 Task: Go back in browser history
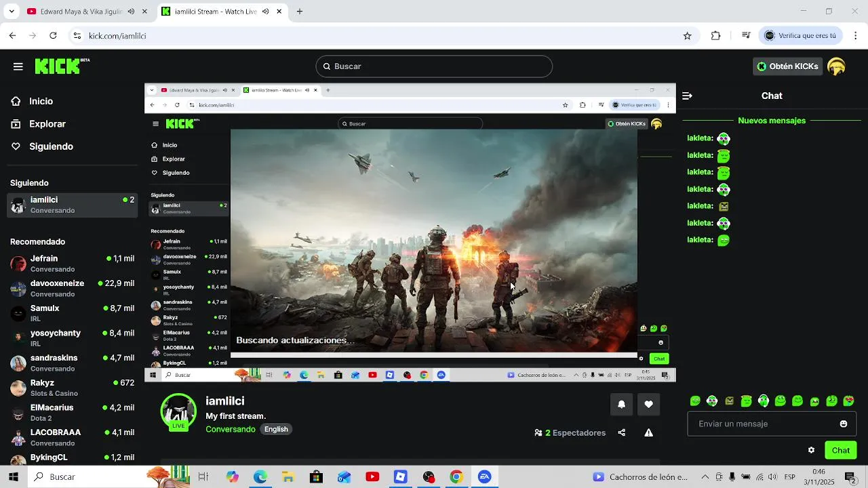[x=12, y=36]
